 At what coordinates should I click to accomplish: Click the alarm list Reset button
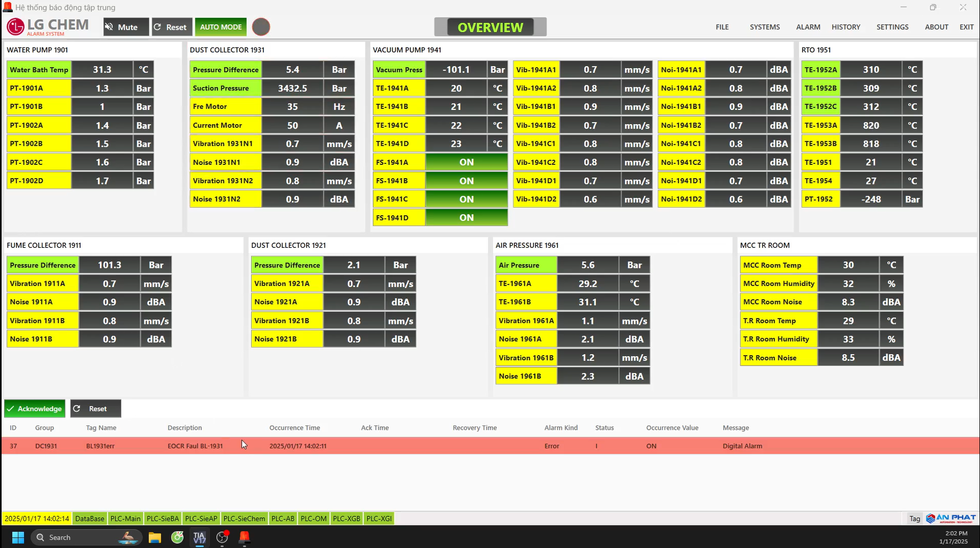(x=96, y=408)
